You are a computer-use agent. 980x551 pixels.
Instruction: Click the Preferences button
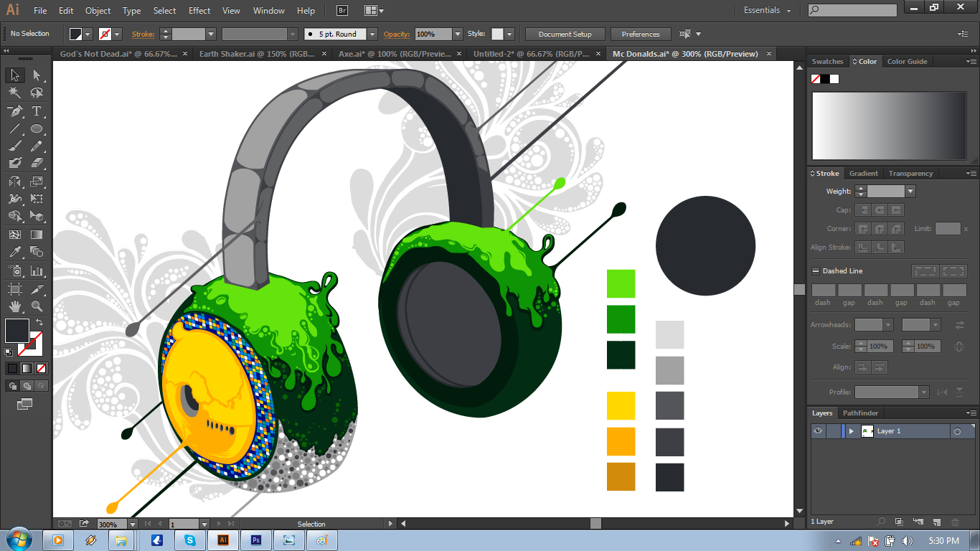(x=641, y=34)
